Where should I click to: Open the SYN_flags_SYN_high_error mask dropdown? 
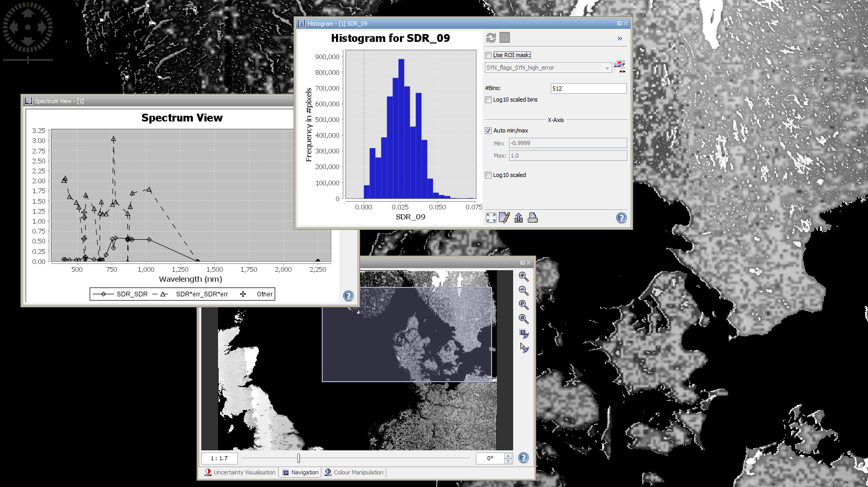click(x=548, y=68)
